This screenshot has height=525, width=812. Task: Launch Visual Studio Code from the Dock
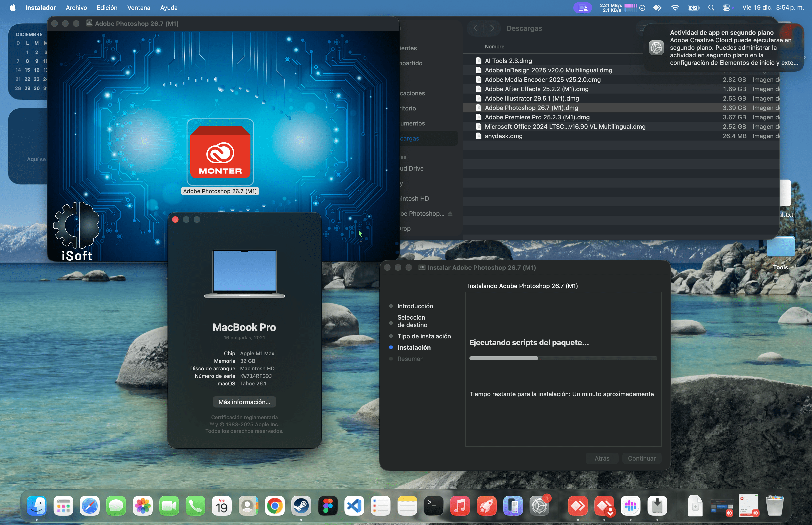[x=354, y=506]
